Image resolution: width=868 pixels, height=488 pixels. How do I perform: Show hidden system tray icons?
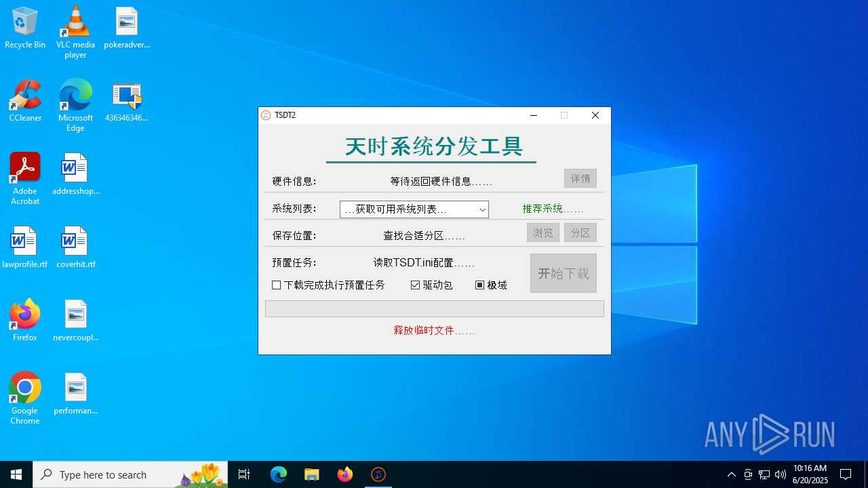click(x=731, y=474)
